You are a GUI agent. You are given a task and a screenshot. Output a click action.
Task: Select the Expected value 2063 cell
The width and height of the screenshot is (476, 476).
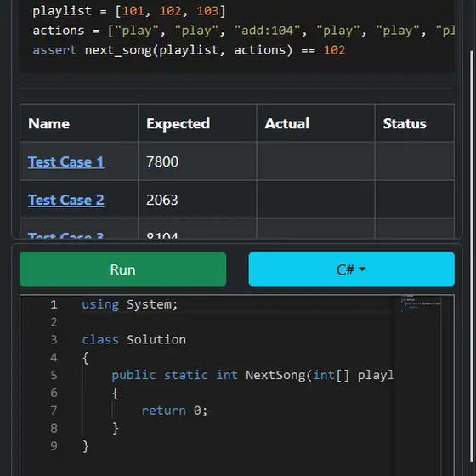(x=197, y=200)
